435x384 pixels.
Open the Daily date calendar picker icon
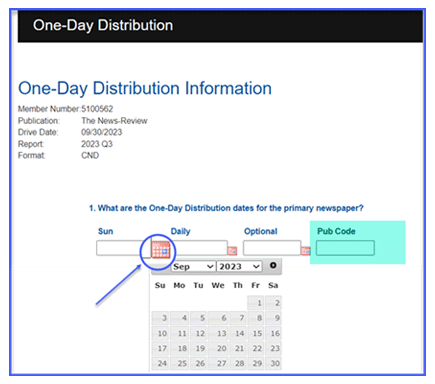coord(232,251)
